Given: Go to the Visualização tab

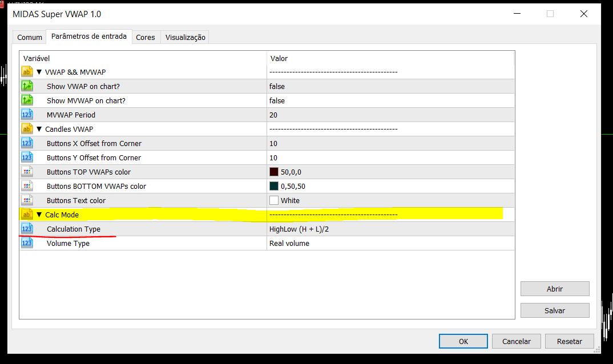Looking at the screenshot, I should (x=185, y=37).
